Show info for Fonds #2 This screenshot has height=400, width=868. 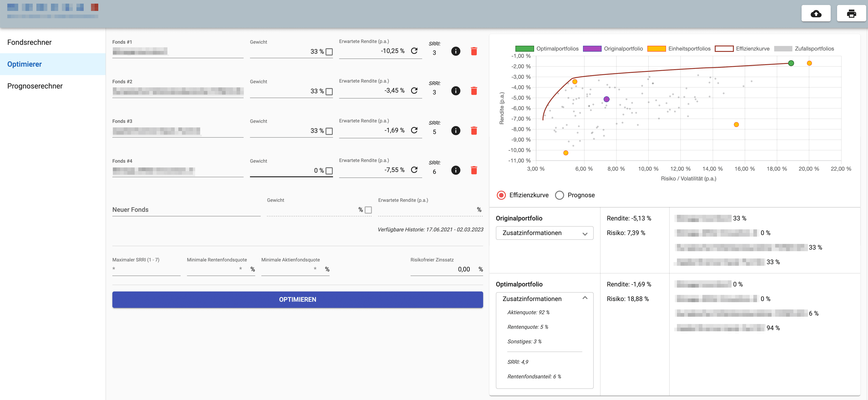pos(456,91)
